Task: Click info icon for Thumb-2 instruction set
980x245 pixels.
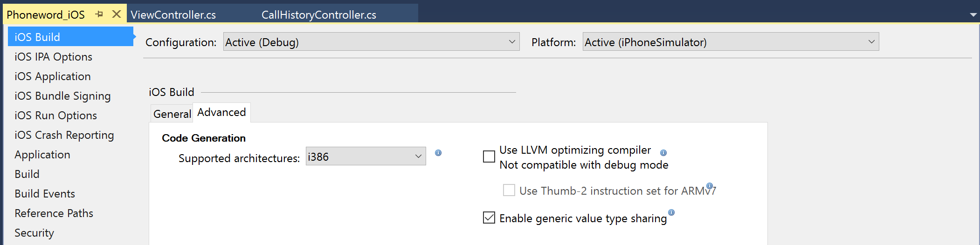Action: 710,185
